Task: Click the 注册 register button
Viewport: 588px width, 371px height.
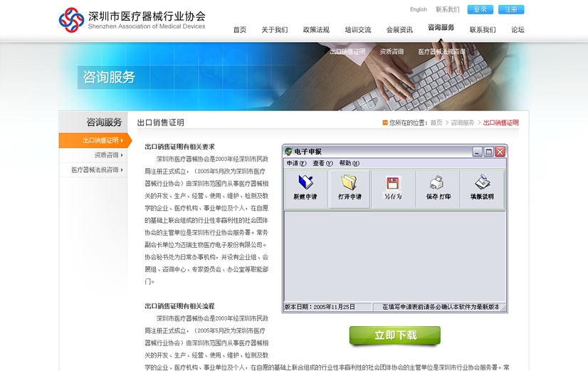Action: click(511, 10)
